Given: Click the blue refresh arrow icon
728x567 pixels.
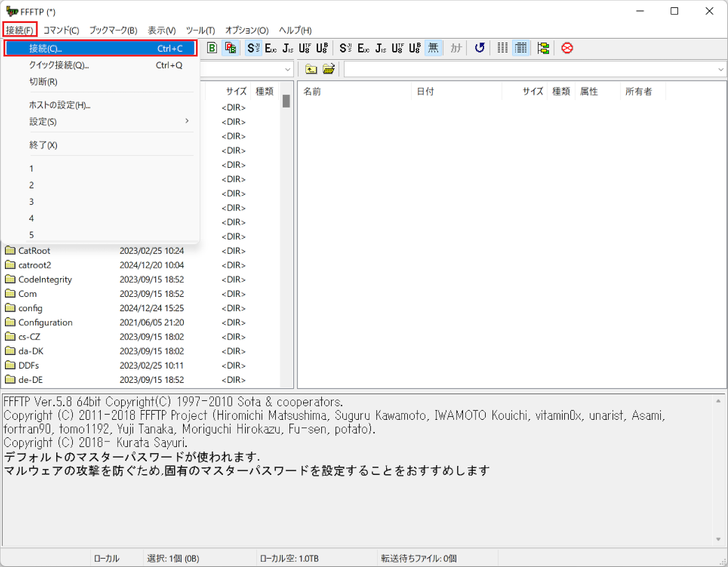Looking at the screenshot, I should coord(479,48).
